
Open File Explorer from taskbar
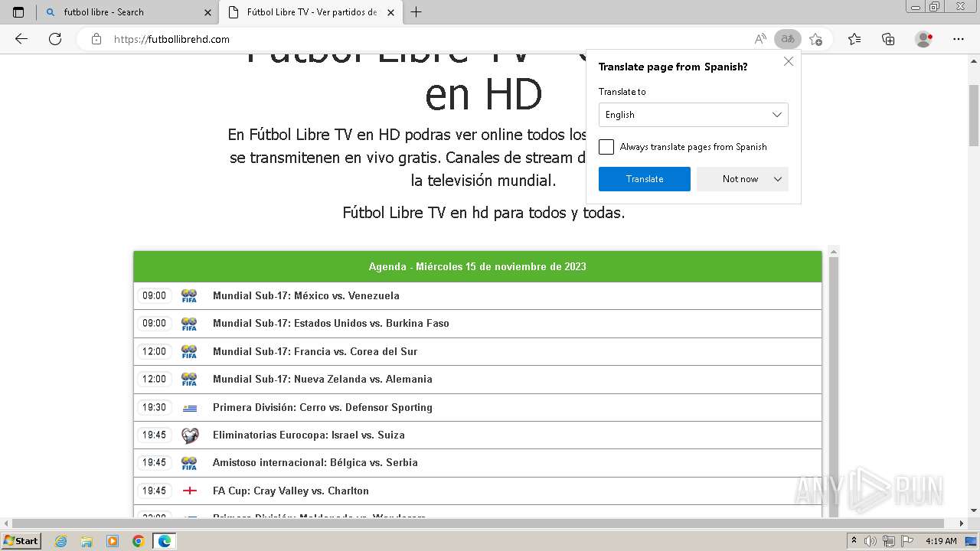(87, 541)
